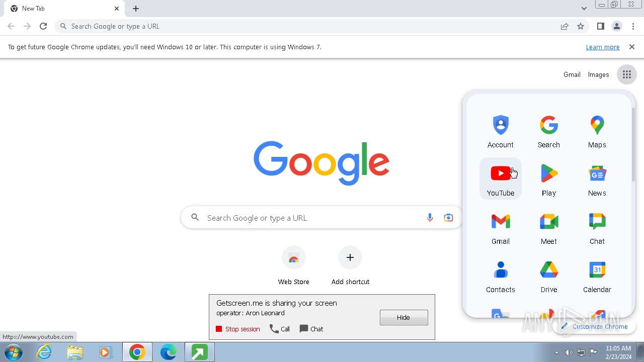Stop the Getscreen.me session

(x=238, y=329)
